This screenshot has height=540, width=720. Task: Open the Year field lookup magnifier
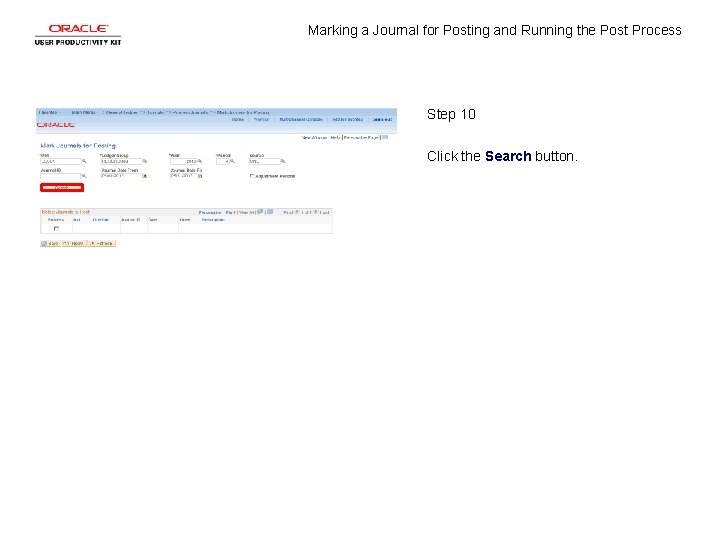pos(200,161)
